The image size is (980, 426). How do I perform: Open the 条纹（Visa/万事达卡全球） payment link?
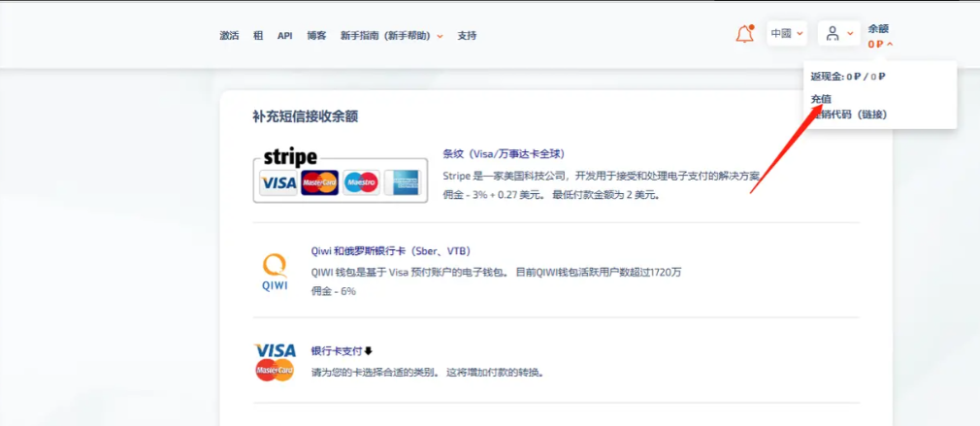click(504, 153)
